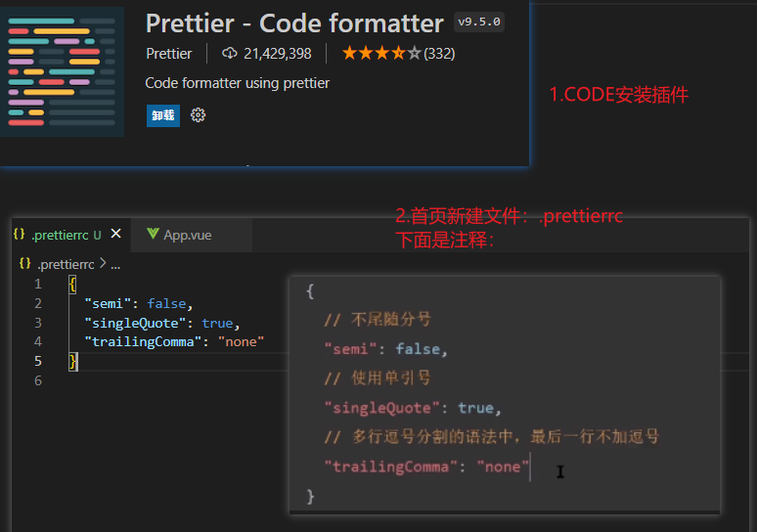Close the .prettierrc tab
757x532 pixels.
click(115, 234)
